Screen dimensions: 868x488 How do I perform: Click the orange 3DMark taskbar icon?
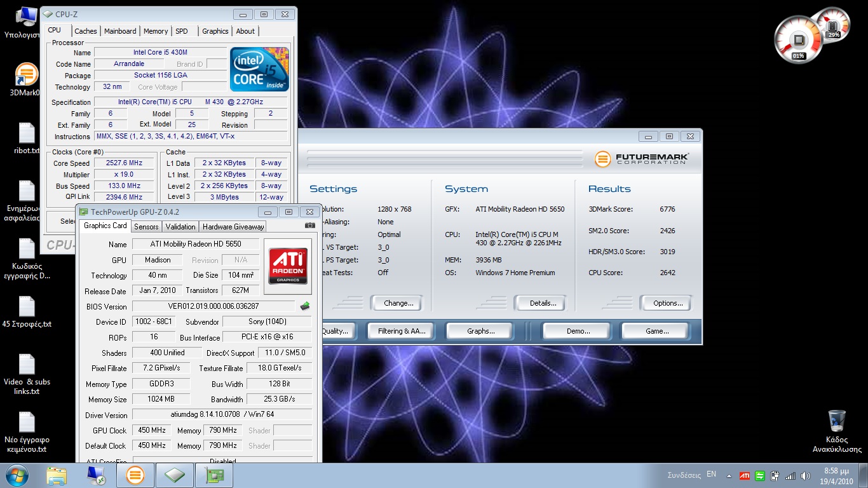coord(135,475)
